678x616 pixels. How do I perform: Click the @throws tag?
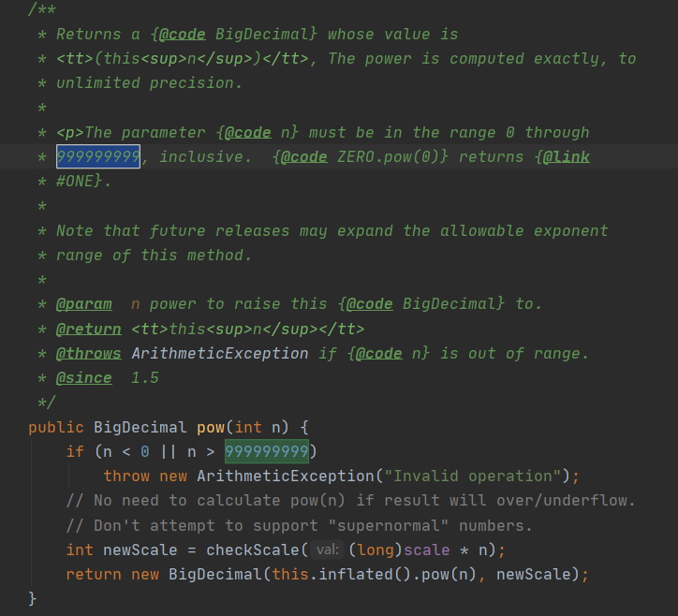pyautogui.click(x=89, y=354)
